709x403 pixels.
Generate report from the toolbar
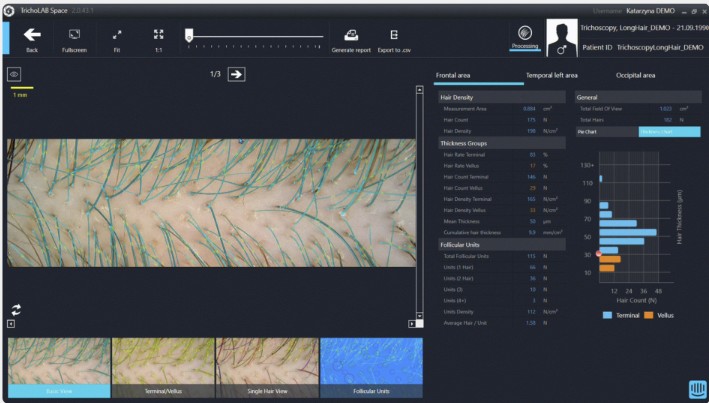[351, 36]
